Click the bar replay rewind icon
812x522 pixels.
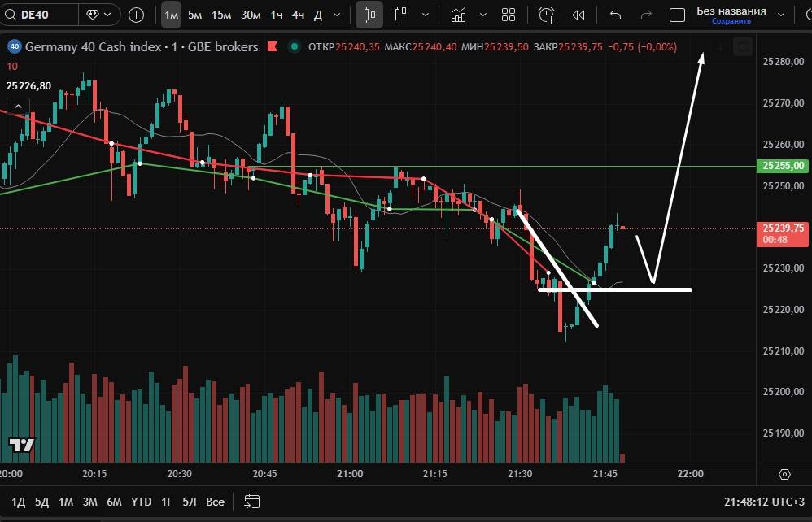578,15
